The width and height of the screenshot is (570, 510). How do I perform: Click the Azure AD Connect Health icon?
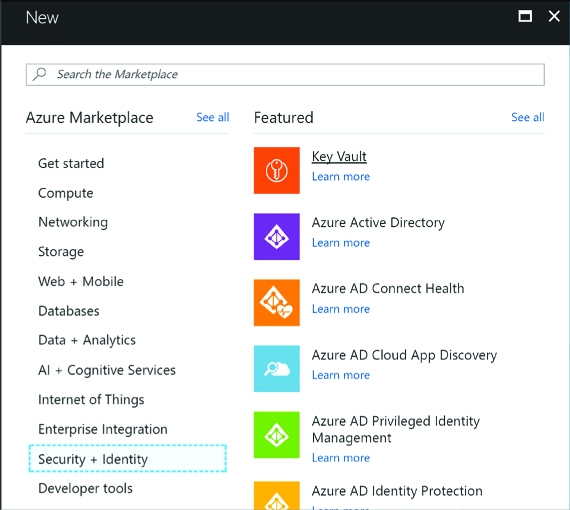click(x=277, y=302)
